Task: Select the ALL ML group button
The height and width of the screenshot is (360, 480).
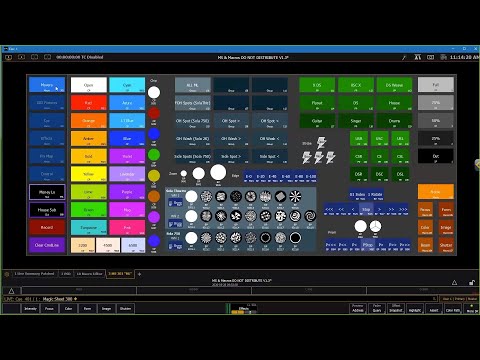Action: pos(193,85)
